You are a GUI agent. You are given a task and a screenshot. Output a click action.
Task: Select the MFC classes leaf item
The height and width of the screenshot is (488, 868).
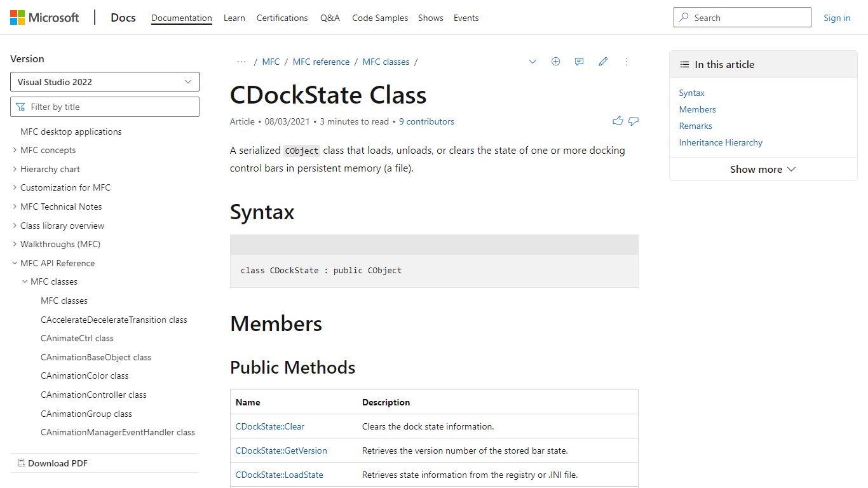pyautogui.click(x=64, y=301)
